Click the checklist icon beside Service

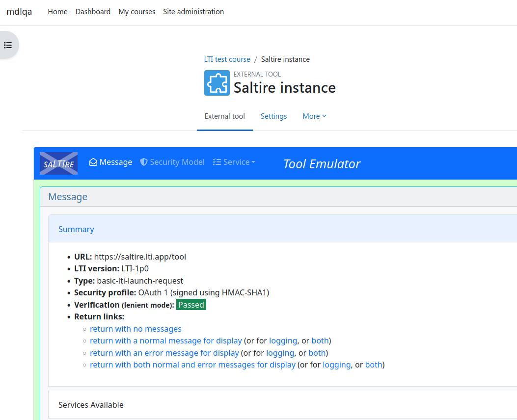217,162
